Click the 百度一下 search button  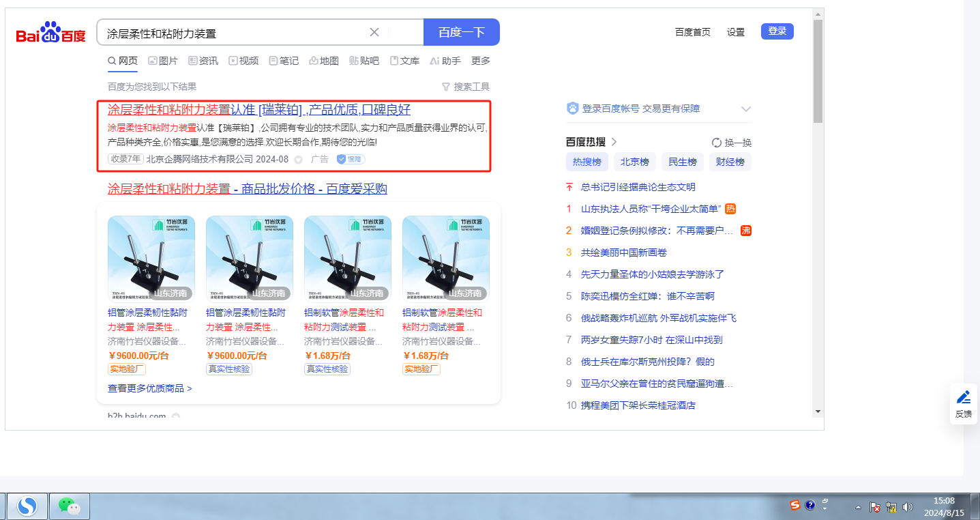coord(462,32)
